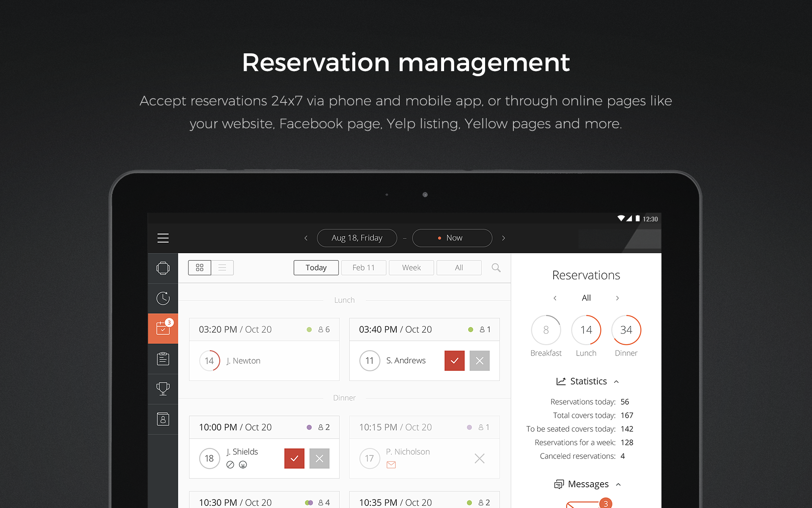Viewport: 812px width, 508px height.
Task: Go to next reservations category arrow
Action: pyautogui.click(x=617, y=298)
